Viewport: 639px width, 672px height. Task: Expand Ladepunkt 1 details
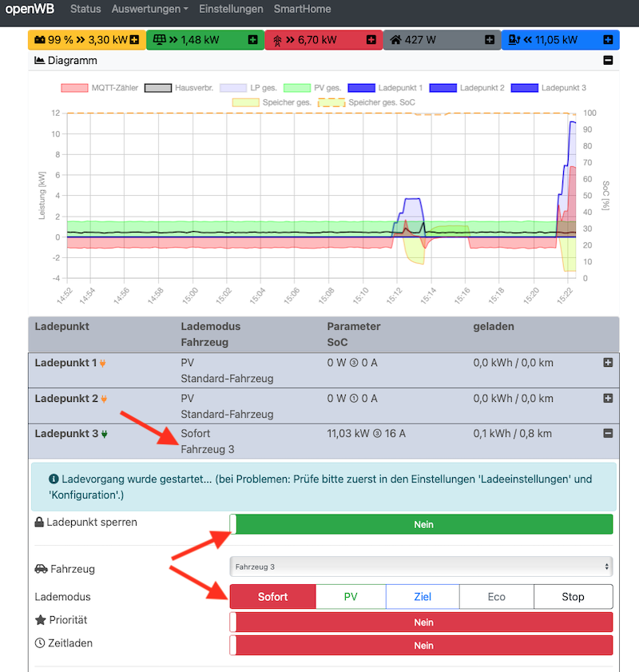pyautogui.click(x=608, y=363)
